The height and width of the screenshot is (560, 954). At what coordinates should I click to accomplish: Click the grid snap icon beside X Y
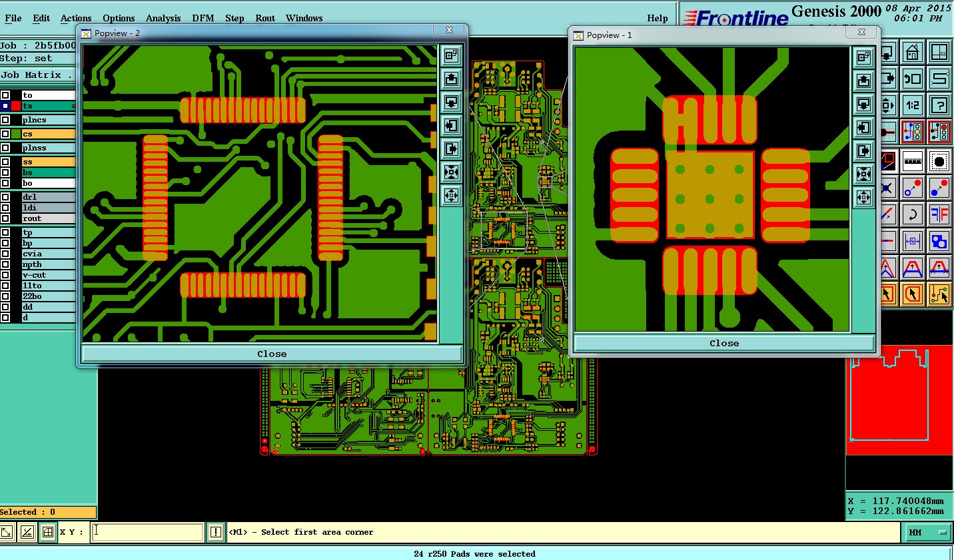click(48, 532)
